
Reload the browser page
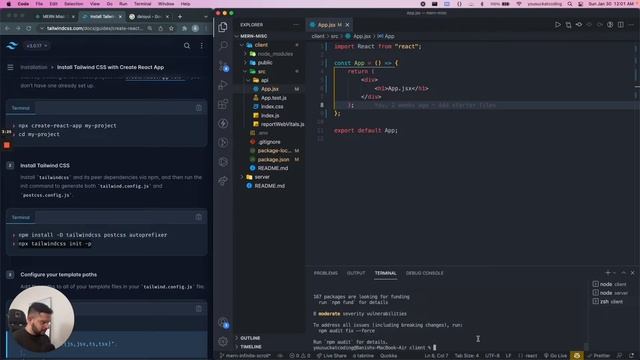(x=29, y=28)
